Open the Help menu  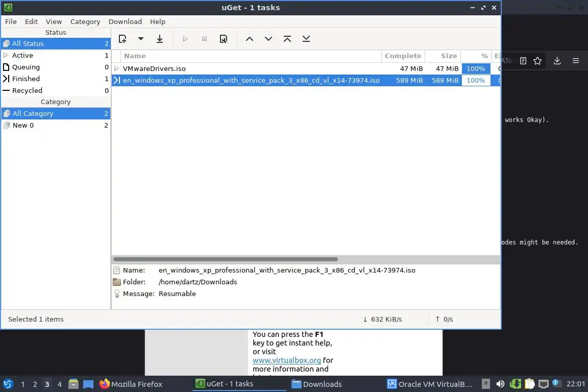[x=158, y=22]
